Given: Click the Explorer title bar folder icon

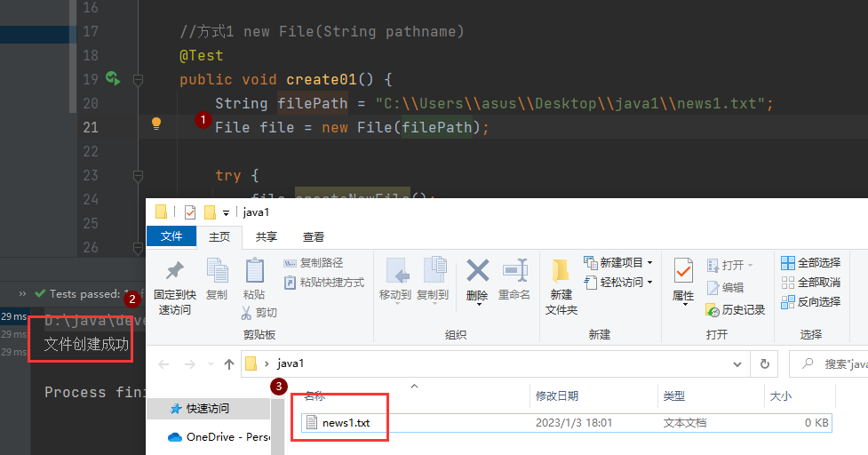Looking at the screenshot, I should (161, 212).
